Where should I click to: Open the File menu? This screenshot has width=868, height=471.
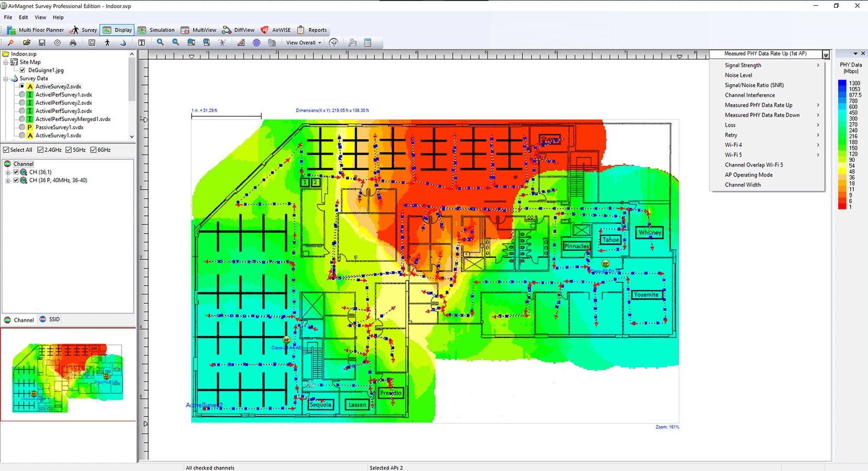point(8,17)
